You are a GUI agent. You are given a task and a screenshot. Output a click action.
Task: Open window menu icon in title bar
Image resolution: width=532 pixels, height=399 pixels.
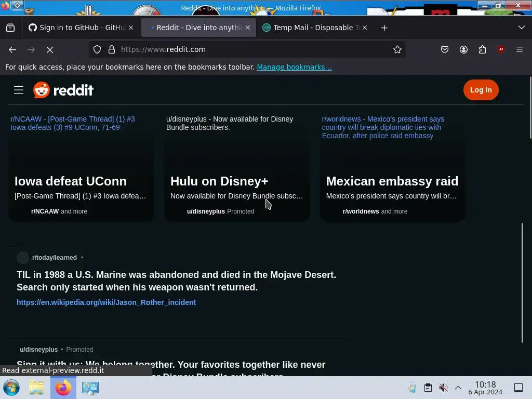click(17, 5)
